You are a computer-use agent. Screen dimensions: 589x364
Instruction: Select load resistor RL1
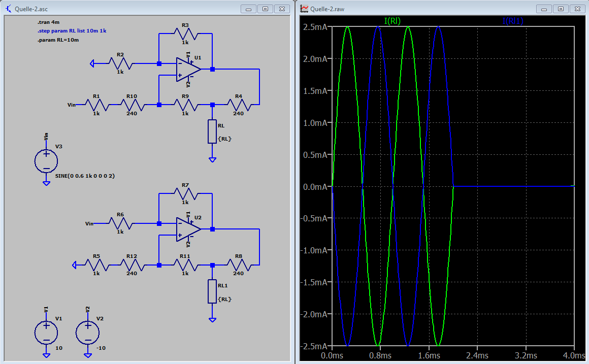click(x=212, y=291)
